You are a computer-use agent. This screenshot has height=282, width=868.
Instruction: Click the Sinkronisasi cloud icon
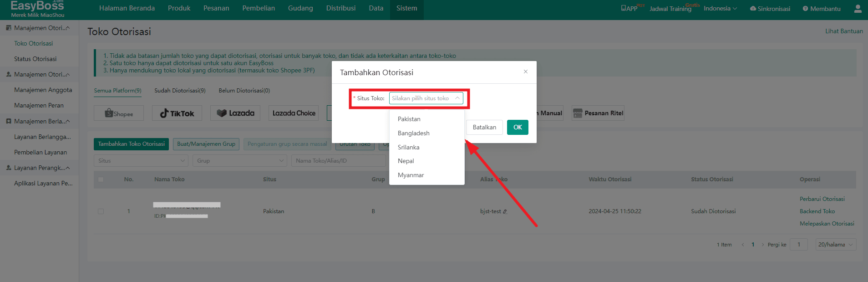[753, 9]
